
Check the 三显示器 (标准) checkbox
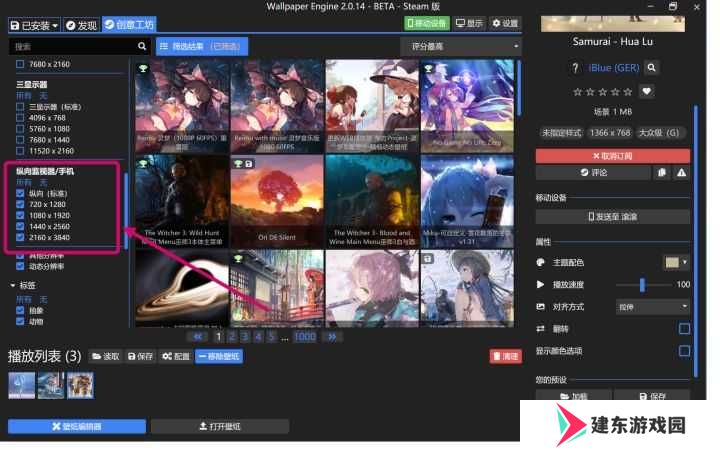(20, 107)
